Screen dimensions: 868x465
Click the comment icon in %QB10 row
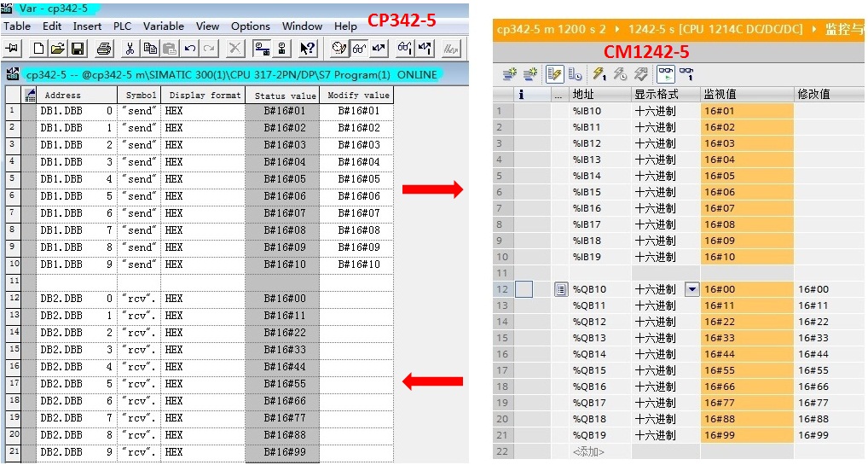click(x=561, y=289)
